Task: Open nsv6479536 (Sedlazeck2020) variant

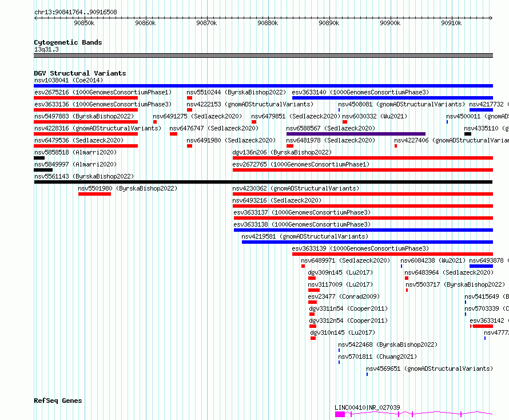Action: (79, 140)
